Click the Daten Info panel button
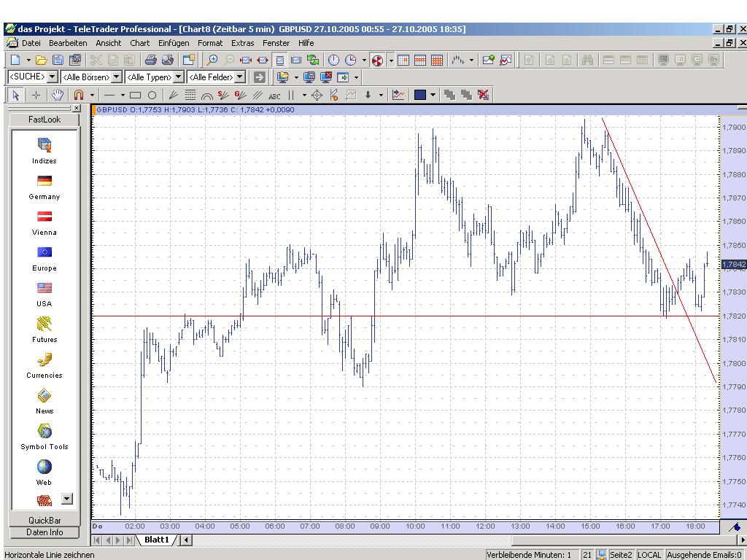This screenshot has width=747, height=560. pyautogui.click(x=44, y=532)
